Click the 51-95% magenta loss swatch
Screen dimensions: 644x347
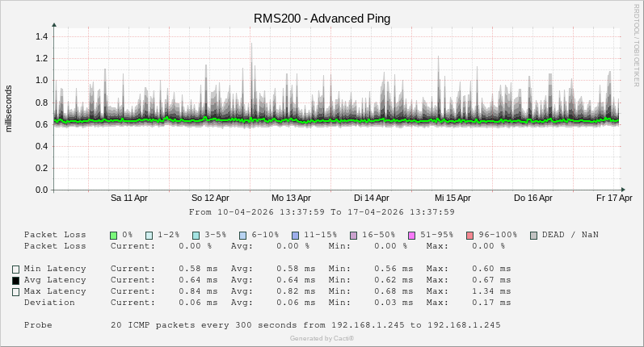(411, 235)
